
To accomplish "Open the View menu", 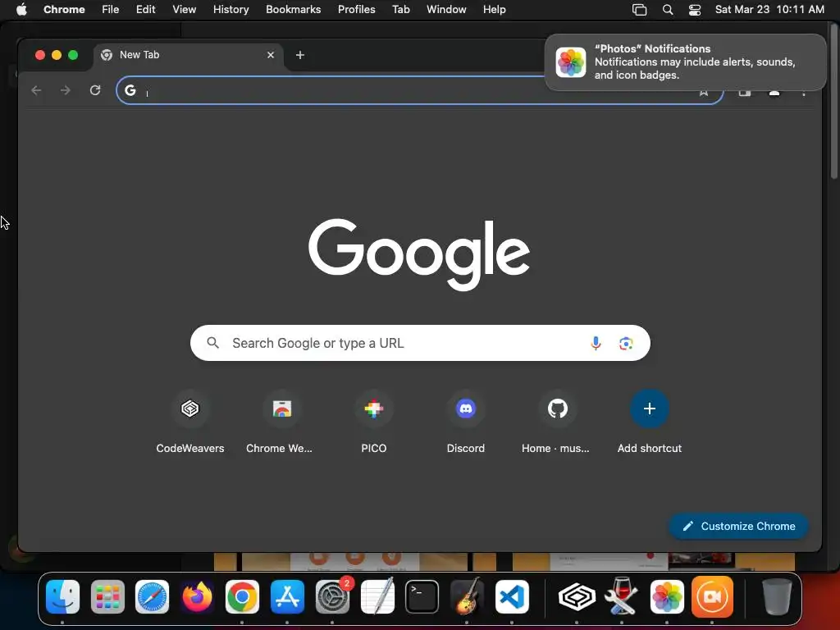I will click(185, 10).
